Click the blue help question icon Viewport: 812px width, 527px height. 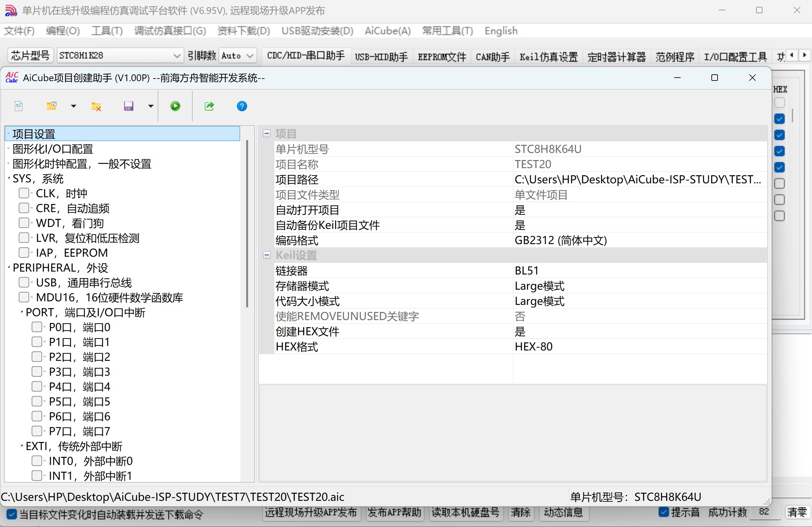point(242,106)
